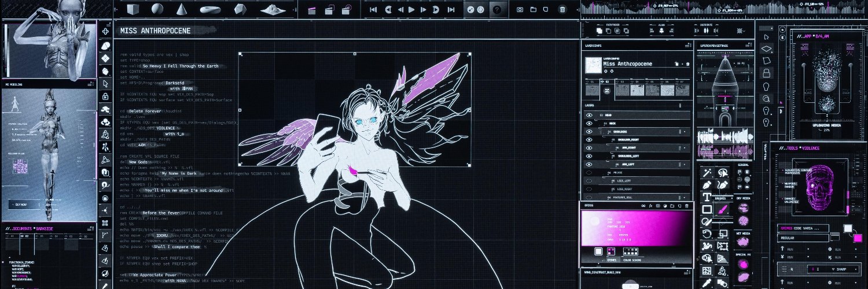Select a special FX pink brush preset
The image size is (868, 289).
[743, 265]
